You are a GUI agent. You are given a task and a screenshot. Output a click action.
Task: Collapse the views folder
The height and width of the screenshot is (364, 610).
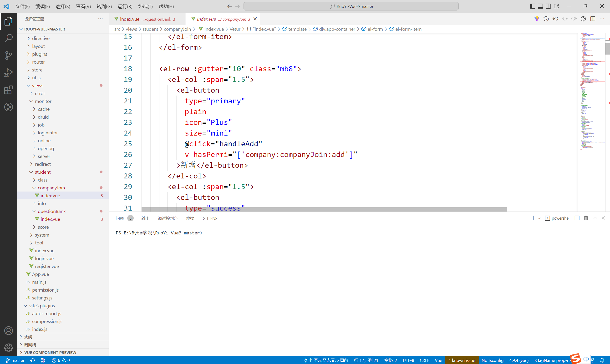pos(63,85)
